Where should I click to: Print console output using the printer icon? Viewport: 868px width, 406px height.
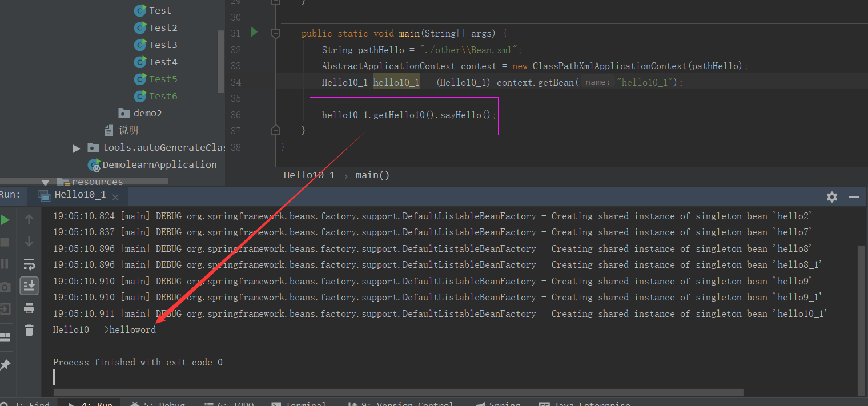29,308
